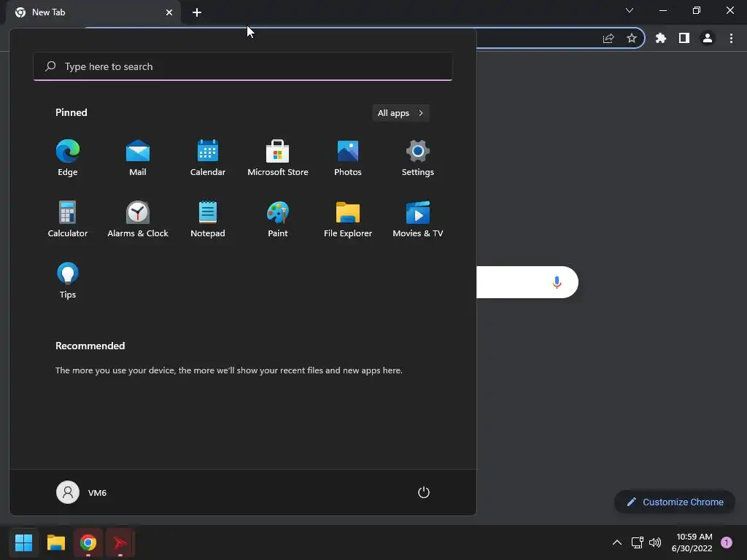Close the New Tab tab

click(169, 12)
